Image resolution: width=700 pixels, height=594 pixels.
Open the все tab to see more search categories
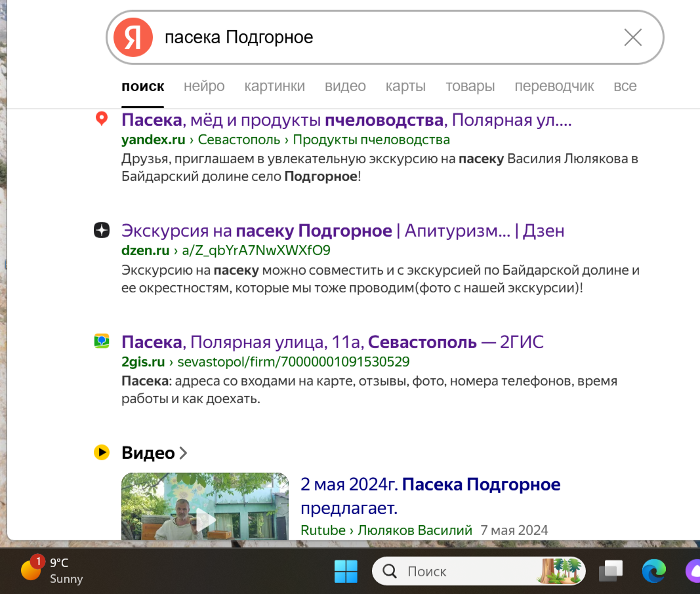(x=625, y=86)
